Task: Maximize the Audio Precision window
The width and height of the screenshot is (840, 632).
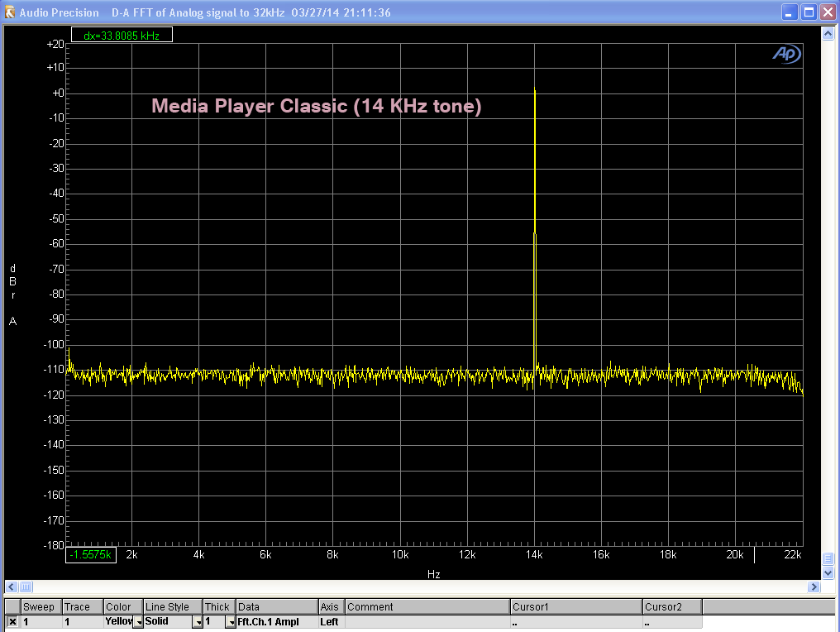Action: click(809, 12)
